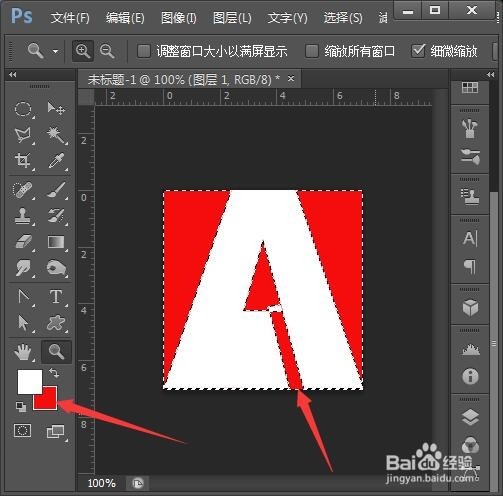Click the vertical scrollbar on right edge
Image resolution: width=503 pixels, height=496 pixels.
[x=494, y=343]
